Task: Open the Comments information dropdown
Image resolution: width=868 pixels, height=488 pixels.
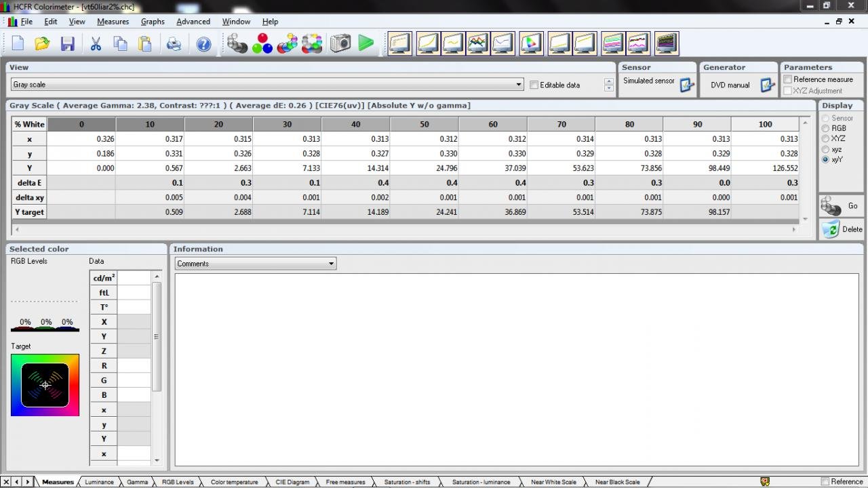Action: [331, 264]
